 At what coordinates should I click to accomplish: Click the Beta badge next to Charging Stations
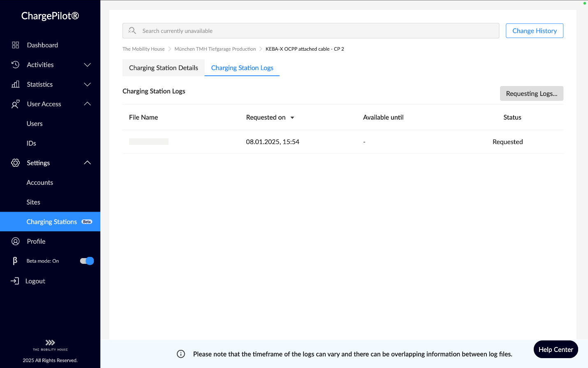pyautogui.click(x=87, y=222)
